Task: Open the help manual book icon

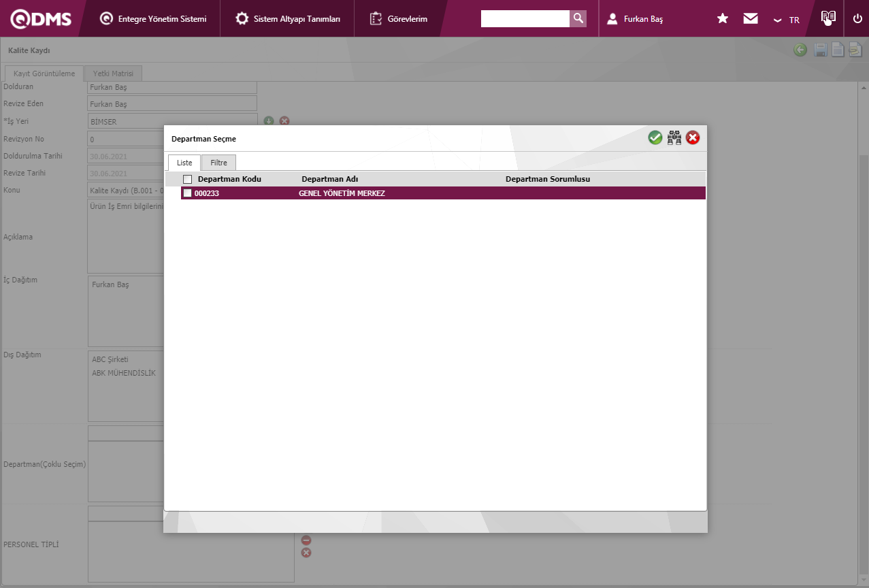Action: click(827, 18)
